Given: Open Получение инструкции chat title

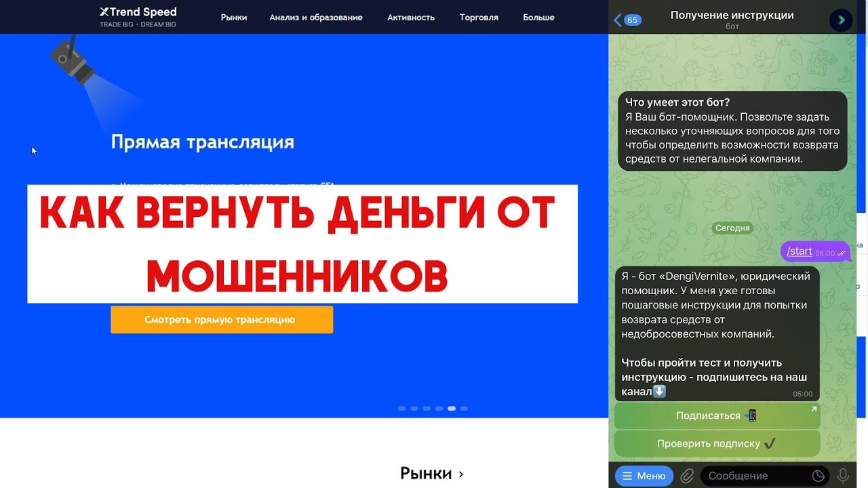Looking at the screenshot, I should click(732, 15).
